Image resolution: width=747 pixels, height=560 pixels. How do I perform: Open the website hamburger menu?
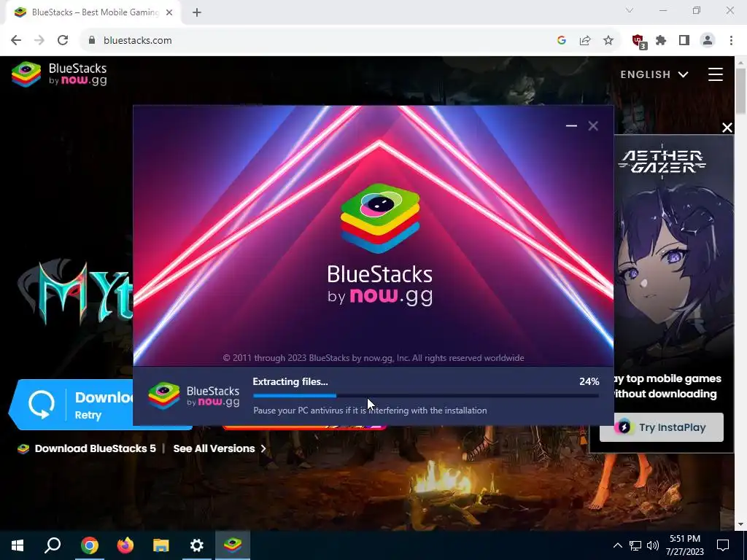[x=715, y=74]
